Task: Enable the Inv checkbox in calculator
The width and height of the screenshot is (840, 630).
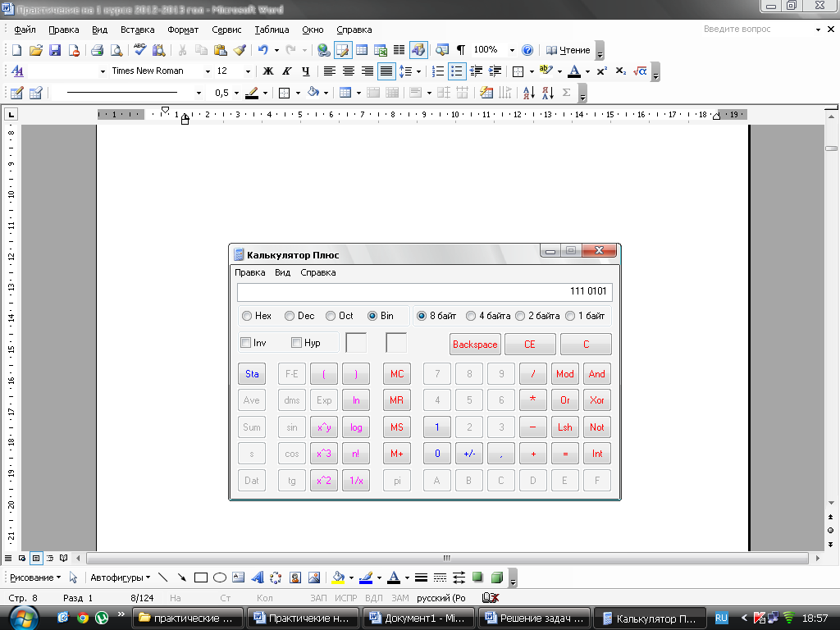Action: click(246, 342)
